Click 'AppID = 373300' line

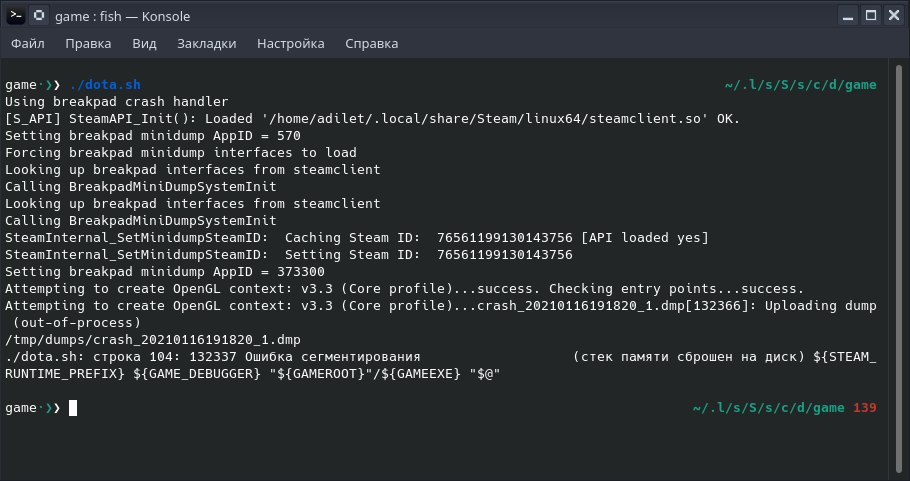pyautogui.click(x=165, y=272)
